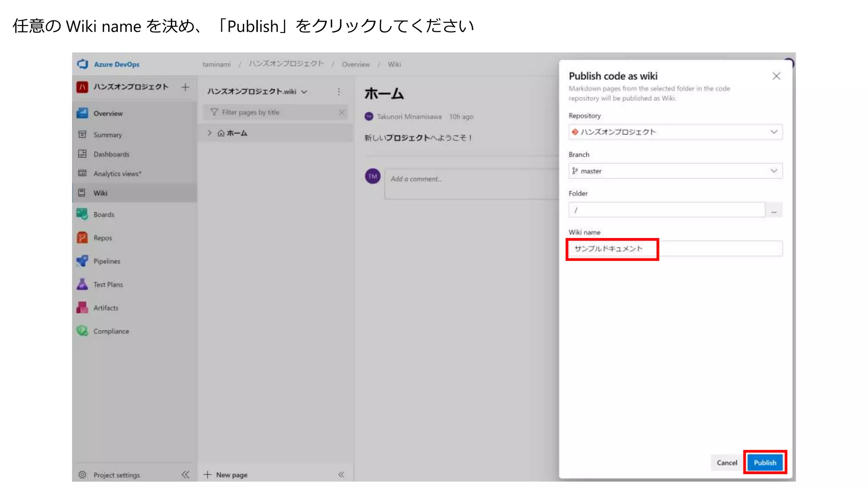Click the Azure DevOps logo icon
The image size is (868, 488).
[82, 64]
